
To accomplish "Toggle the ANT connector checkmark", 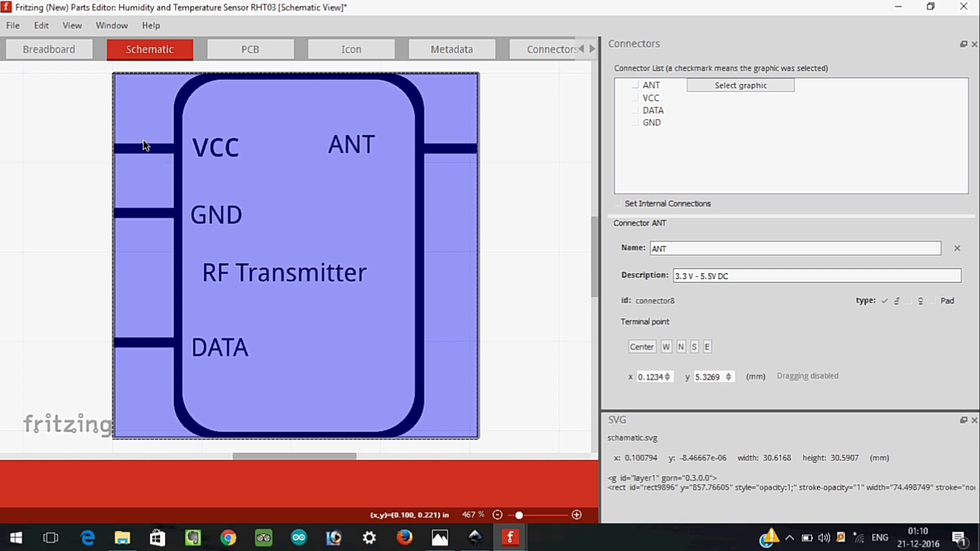I will (x=635, y=85).
